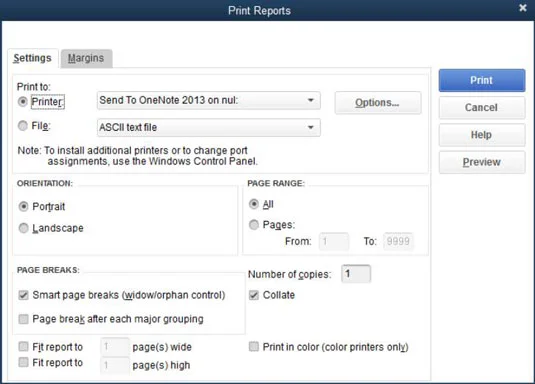Click the Number of copies field
The image size is (535, 384).
tap(356, 274)
